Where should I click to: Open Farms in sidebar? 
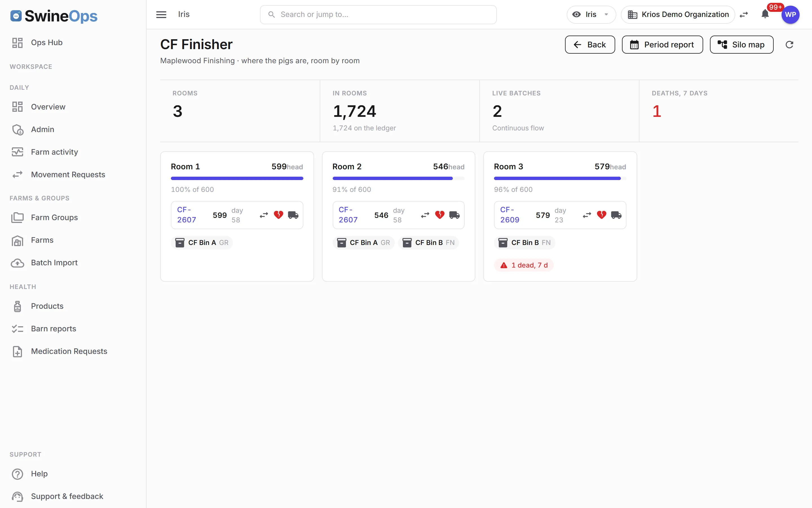pyautogui.click(x=73, y=240)
